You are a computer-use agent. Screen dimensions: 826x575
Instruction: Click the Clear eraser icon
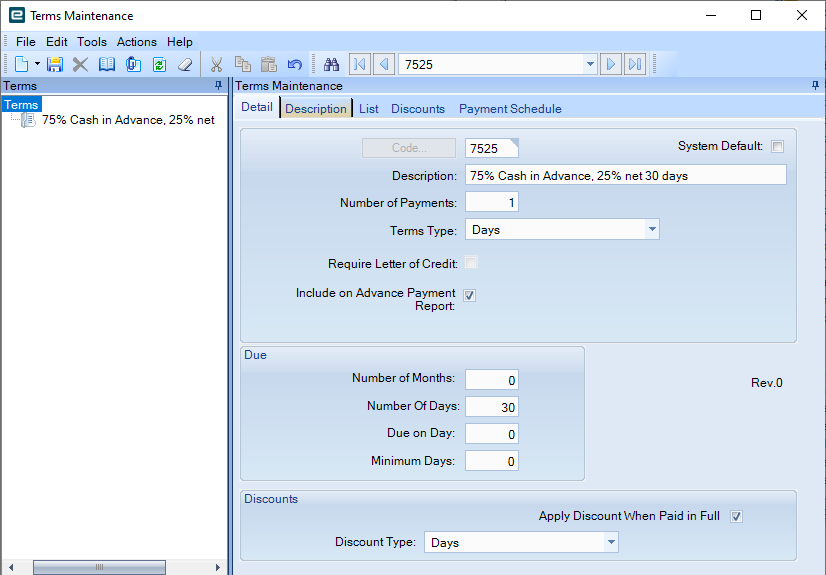pos(185,64)
